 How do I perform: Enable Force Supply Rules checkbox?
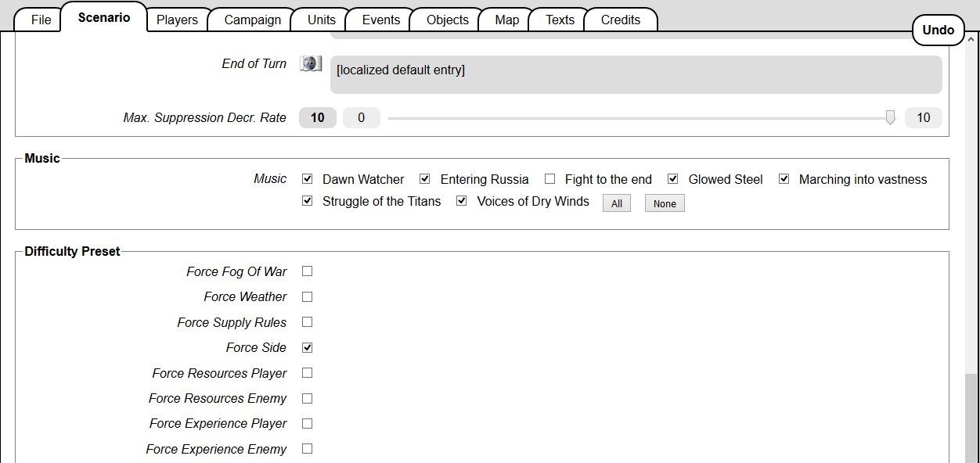click(308, 322)
